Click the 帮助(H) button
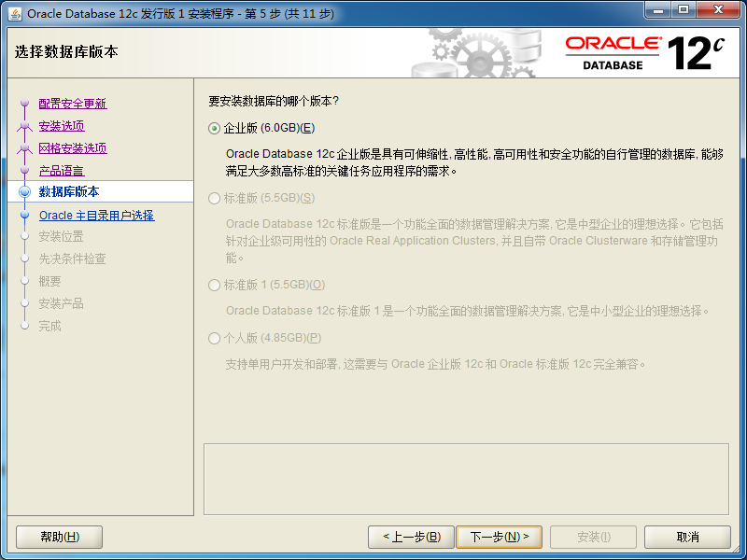747x560 pixels. pyautogui.click(x=58, y=537)
